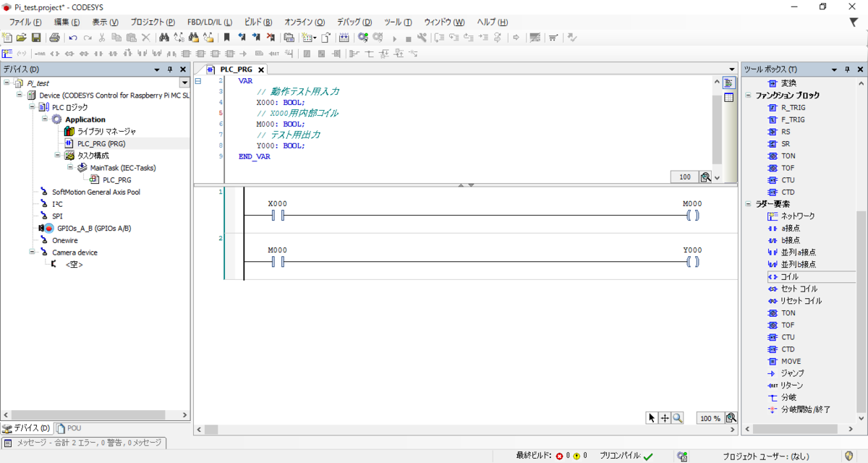Save the project with floppy icon
The height and width of the screenshot is (463, 868).
(35, 38)
